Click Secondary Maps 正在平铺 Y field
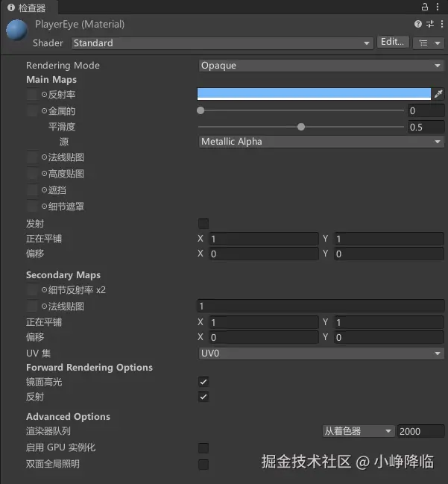The height and width of the screenshot is (484, 448). [x=389, y=322]
